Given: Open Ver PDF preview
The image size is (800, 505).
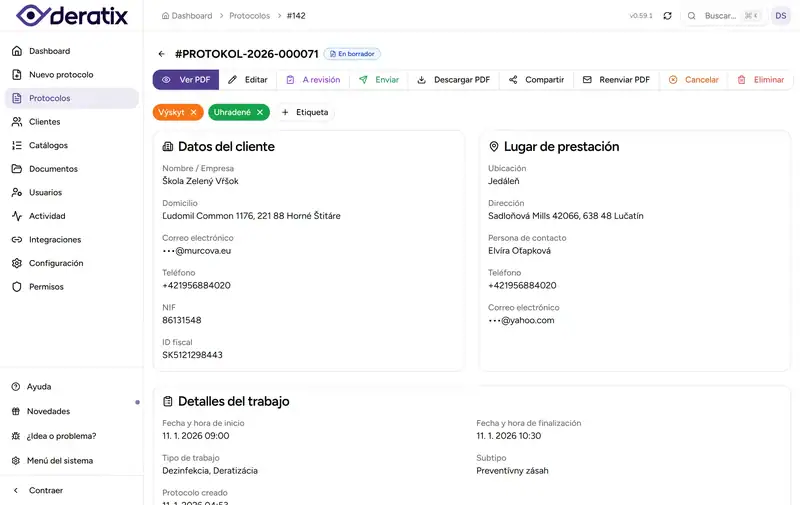Looking at the screenshot, I should pyautogui.click(x=185, y=80).
